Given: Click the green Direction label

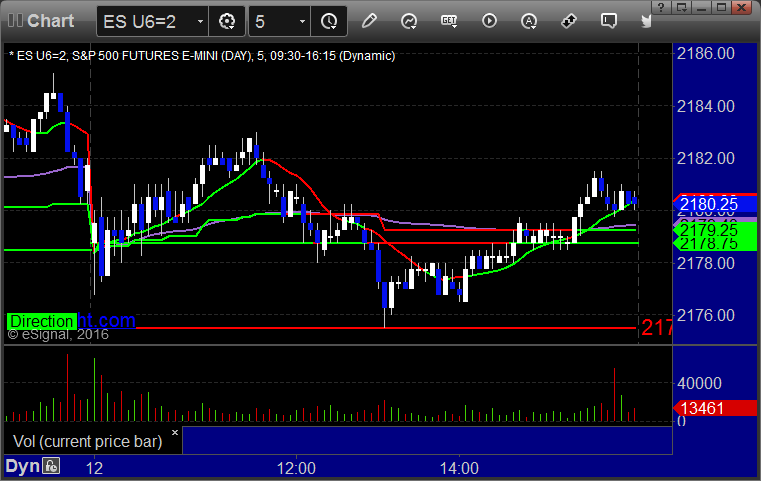Looking at the screenshot, I should (42, 321).
